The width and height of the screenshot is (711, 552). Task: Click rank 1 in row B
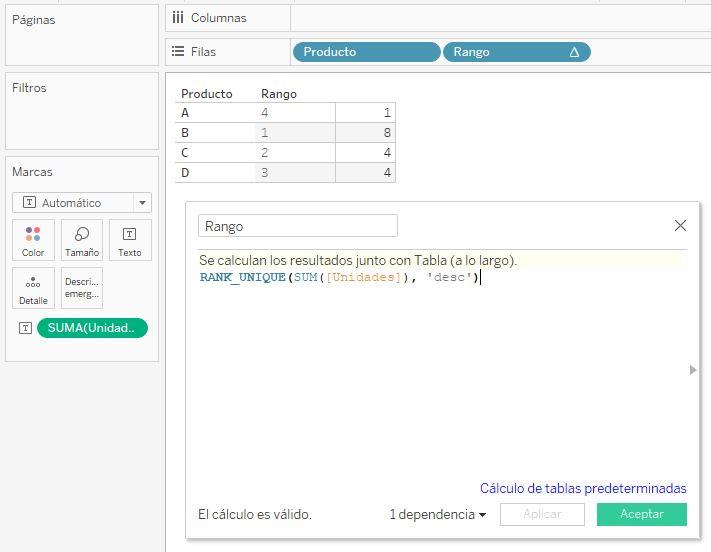[x=265, y=132]
